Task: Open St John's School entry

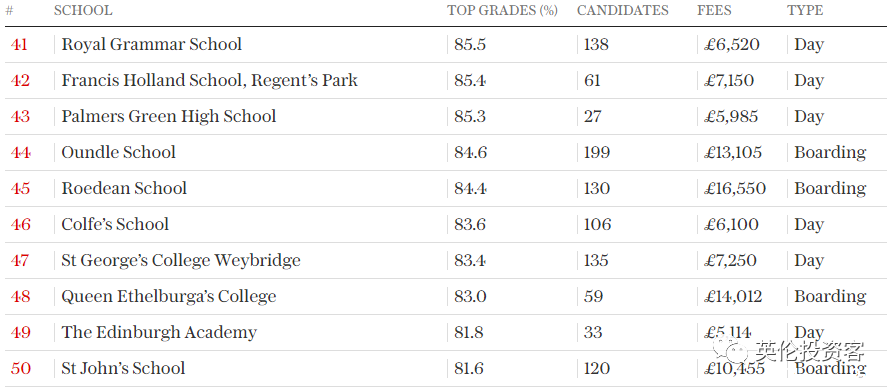Action: pyautogui.click(x=123, y=368)
